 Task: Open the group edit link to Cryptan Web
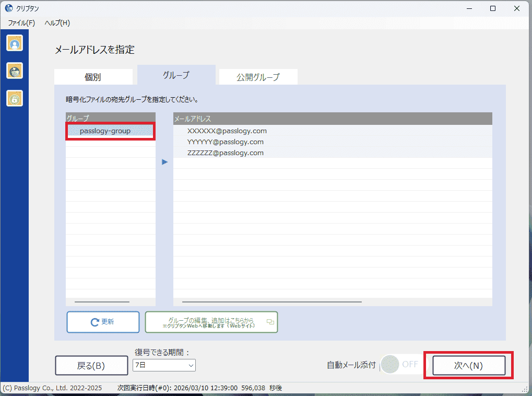coord(211,322)
